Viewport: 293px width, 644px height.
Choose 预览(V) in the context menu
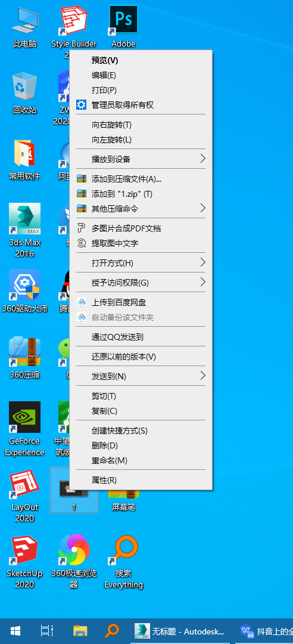(x=141, y=60)
